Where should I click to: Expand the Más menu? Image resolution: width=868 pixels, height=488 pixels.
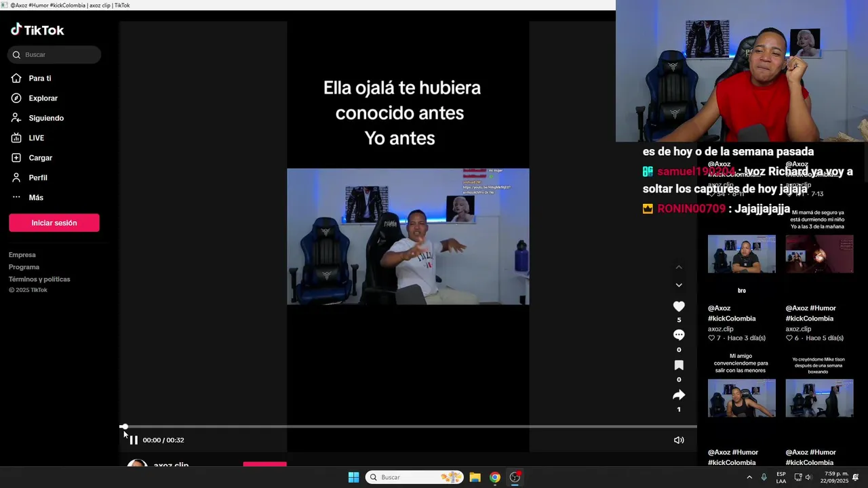coord(36,198)
